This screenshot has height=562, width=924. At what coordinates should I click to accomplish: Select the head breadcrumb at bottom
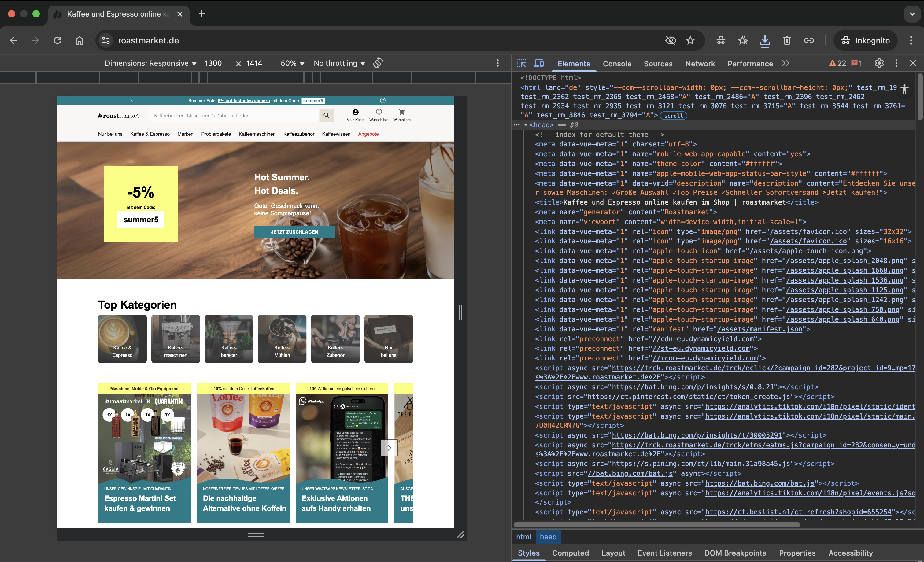pos(548,537)
